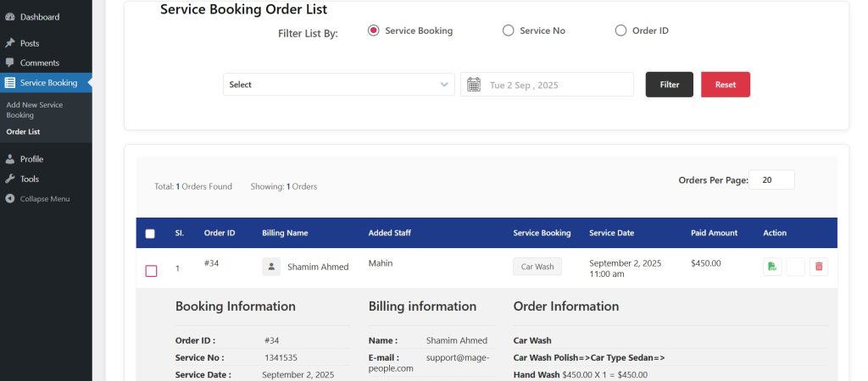Select the Service No radio option
The image size is (868, 381).
pyautogui.click(x=509, y=30)
